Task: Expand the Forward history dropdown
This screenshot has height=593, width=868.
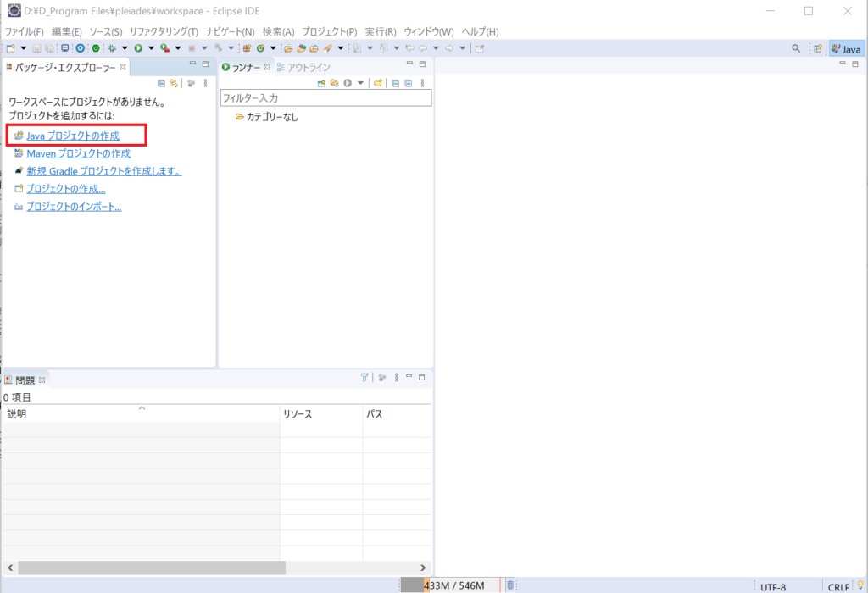Action: (x=462, y=48)
